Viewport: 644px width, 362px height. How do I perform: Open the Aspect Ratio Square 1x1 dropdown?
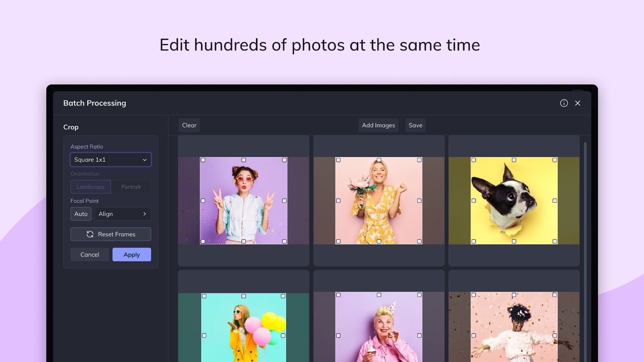pyautogui.click(x=111, y=160)
